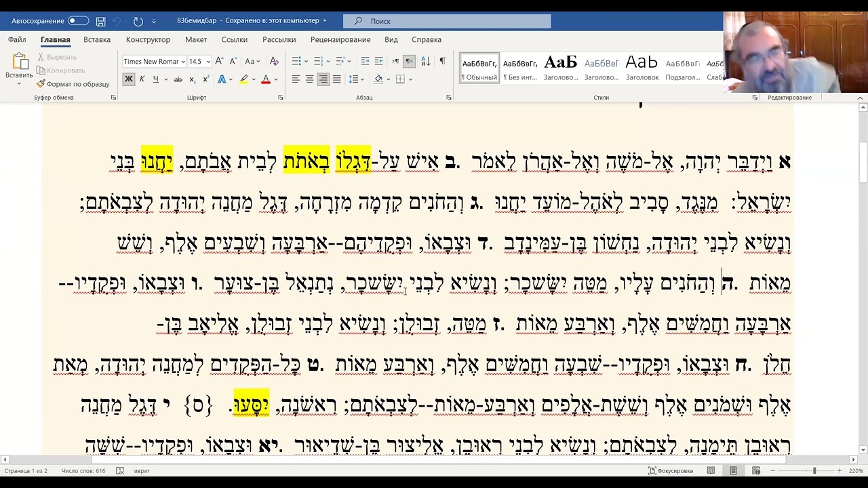Set right-to-left text direction
Screen dimensions: 868x488
pos(409,61)
